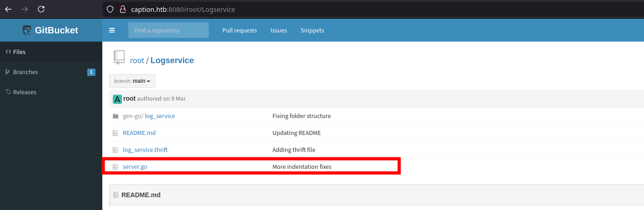Select Branches in the left sidebar

26,72
